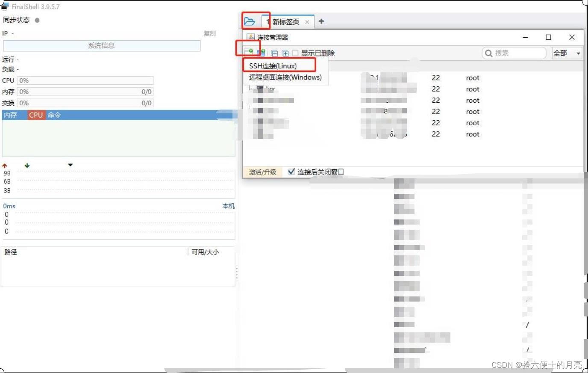The width and height of the screenshot is (588, 373).
Task: Click the upload speed up-arrow icon
Action: tap(5, 166)
